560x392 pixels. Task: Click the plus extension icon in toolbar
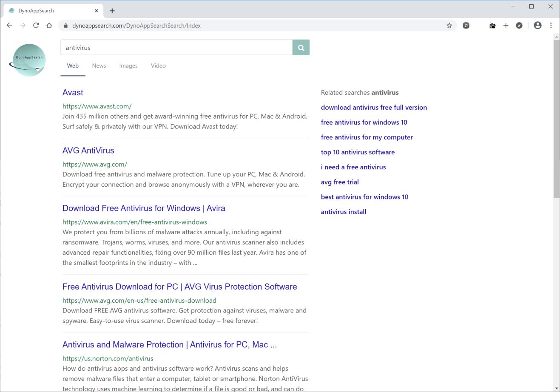(506, 26)
